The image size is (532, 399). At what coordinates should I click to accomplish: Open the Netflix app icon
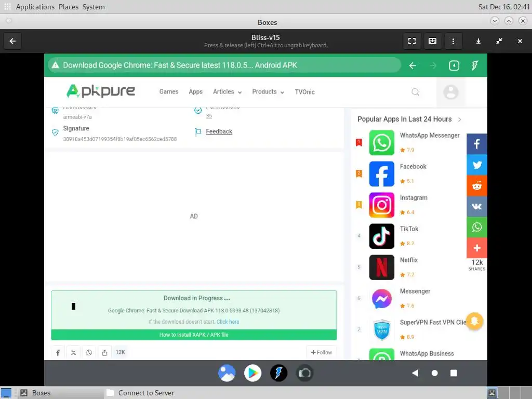pyautogui.click(x=382, y=268)
